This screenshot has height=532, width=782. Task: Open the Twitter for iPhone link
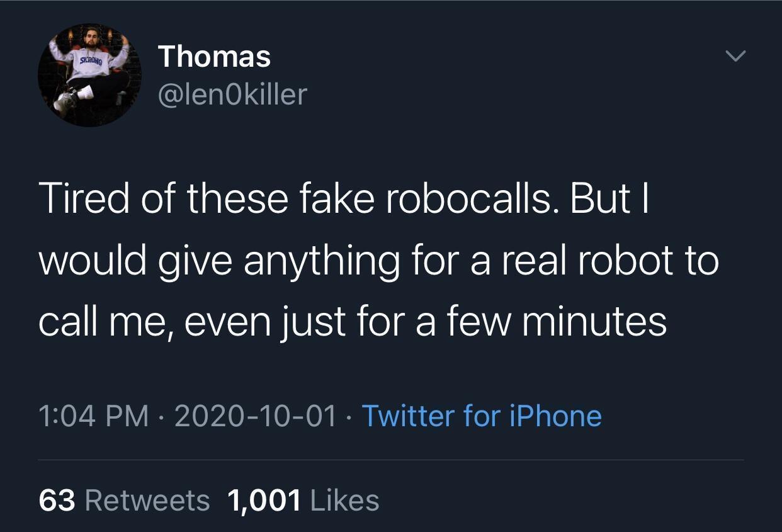coord(482,416)
